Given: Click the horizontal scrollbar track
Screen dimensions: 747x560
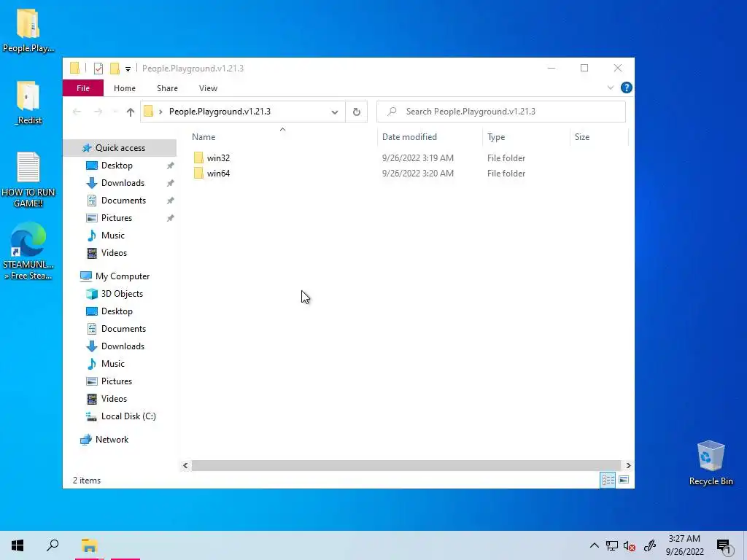Looking at the screenshot, I should tap(406, 465).
